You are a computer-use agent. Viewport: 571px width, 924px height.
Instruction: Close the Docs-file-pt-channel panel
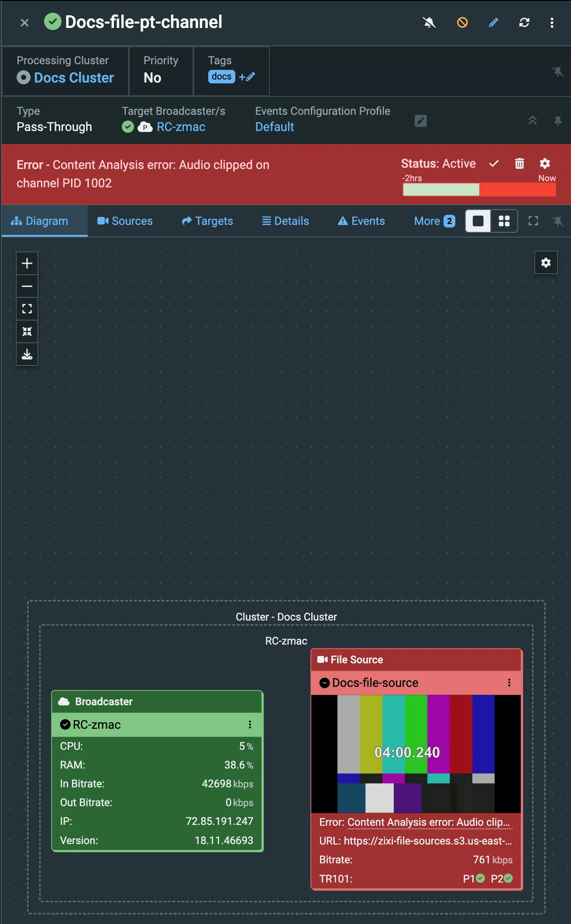click(24, 23)
